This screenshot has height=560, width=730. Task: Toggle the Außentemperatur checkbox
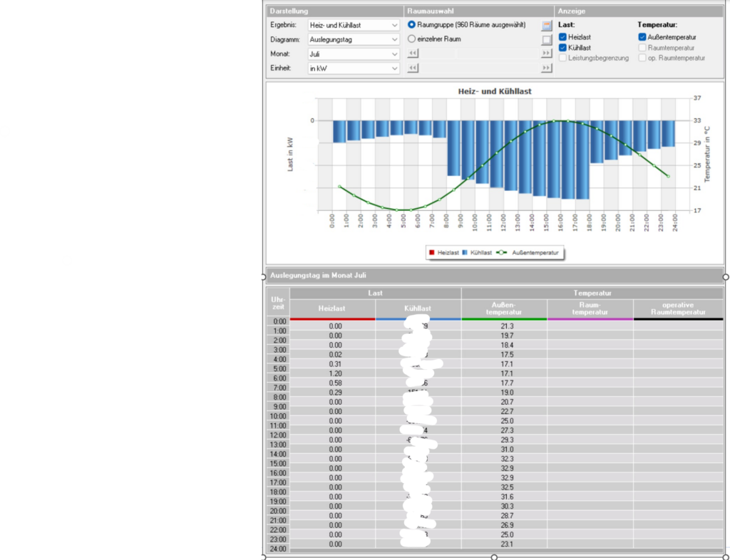pyautogui.click(x=642, y=37)
